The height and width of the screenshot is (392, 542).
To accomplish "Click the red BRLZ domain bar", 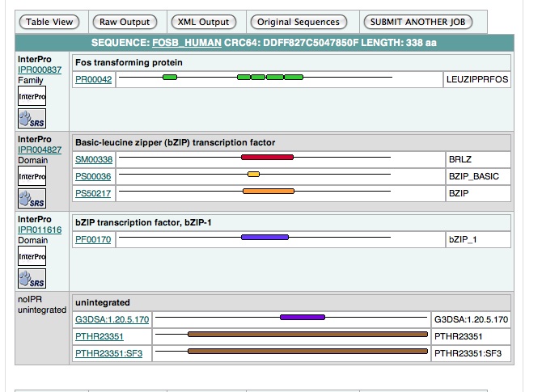I will coord(267,158).
